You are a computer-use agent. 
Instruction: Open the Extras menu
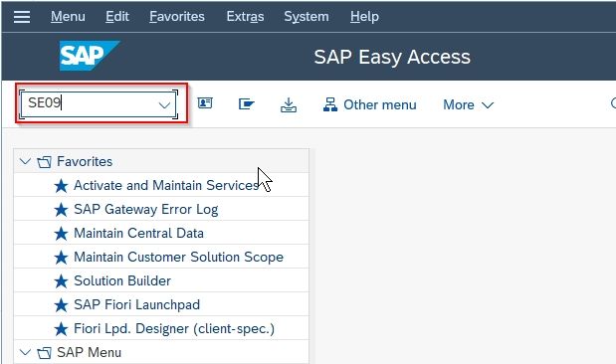point(245,17)
